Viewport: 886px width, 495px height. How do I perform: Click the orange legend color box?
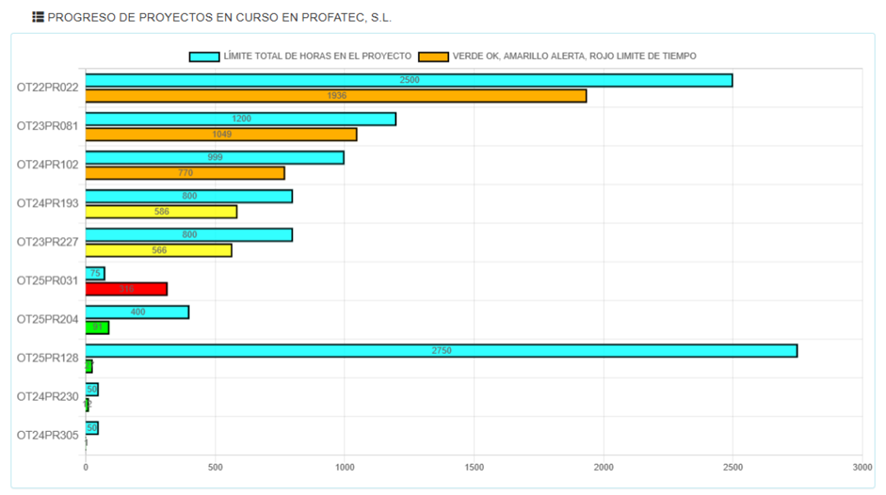pos(433,56)
